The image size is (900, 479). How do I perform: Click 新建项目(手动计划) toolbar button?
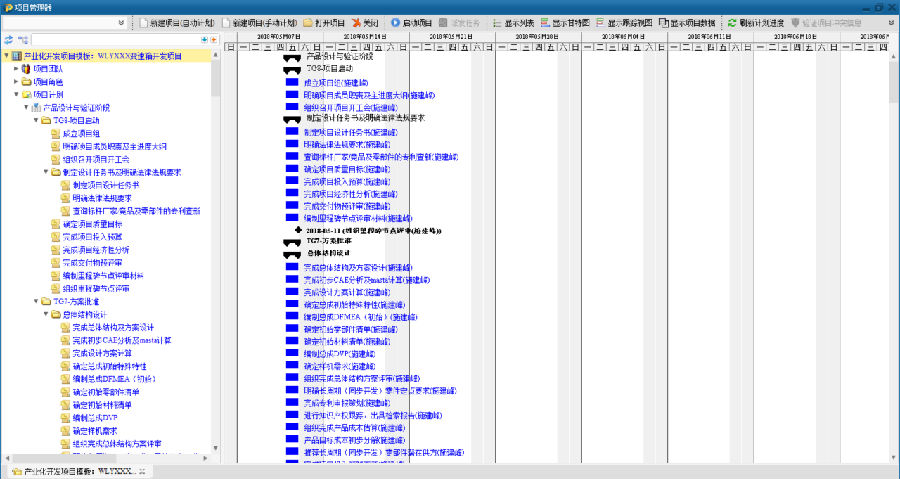(x=260, y=23)
